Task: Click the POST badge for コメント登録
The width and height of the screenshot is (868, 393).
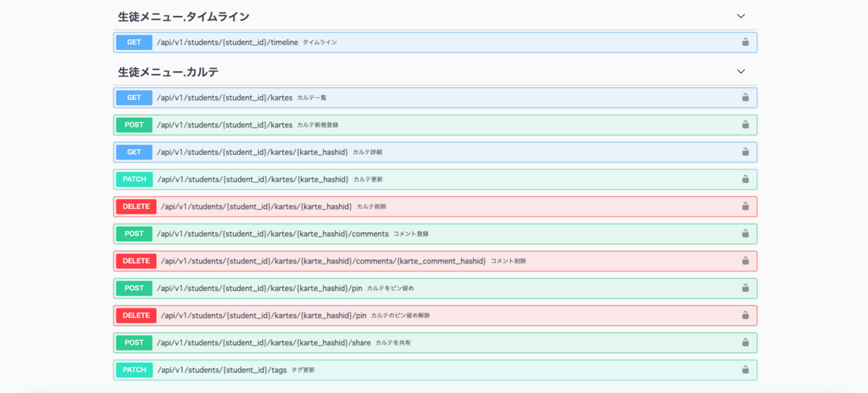Action: [134, 234]
